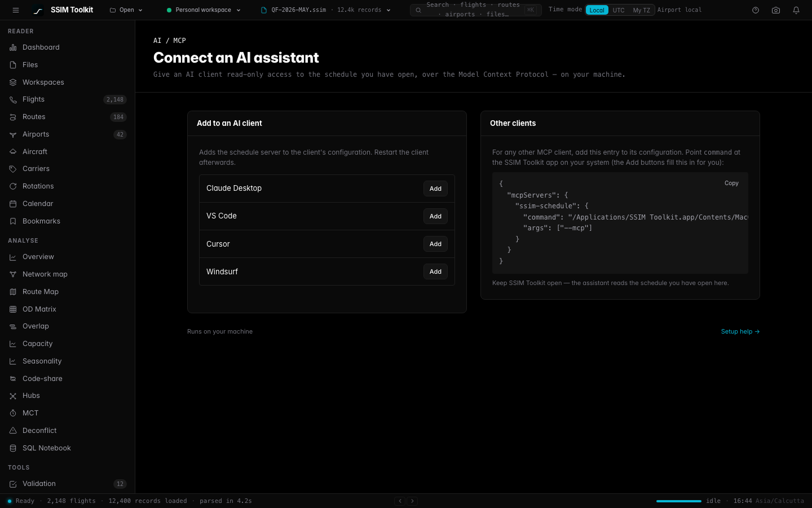Toggle the hamburger sidebar menu icon

coord(16,10)
